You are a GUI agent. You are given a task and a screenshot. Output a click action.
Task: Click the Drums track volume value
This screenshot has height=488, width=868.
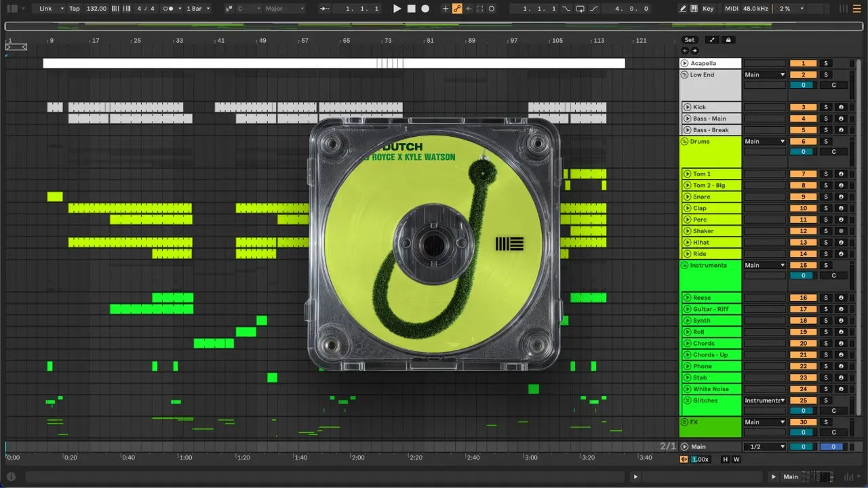pyautogui.click(x=803, y=152)
